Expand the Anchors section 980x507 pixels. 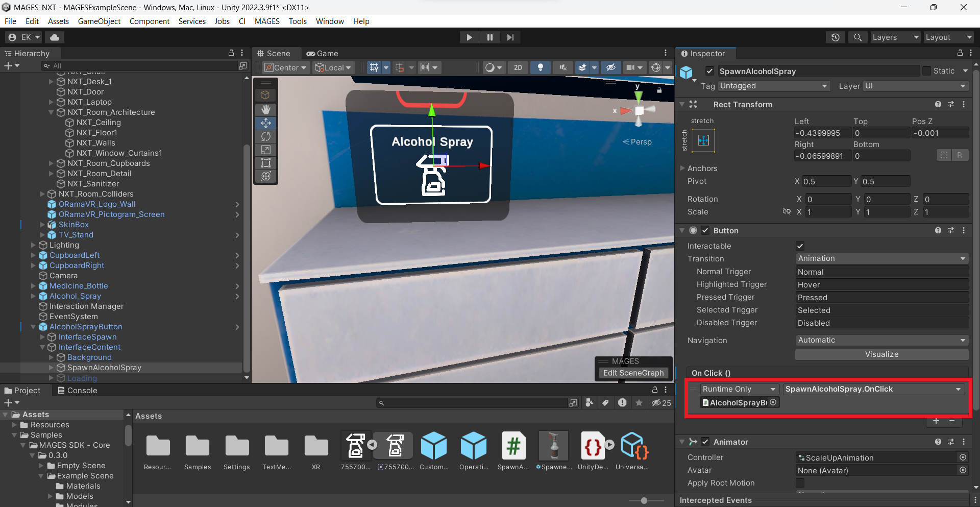682,168
